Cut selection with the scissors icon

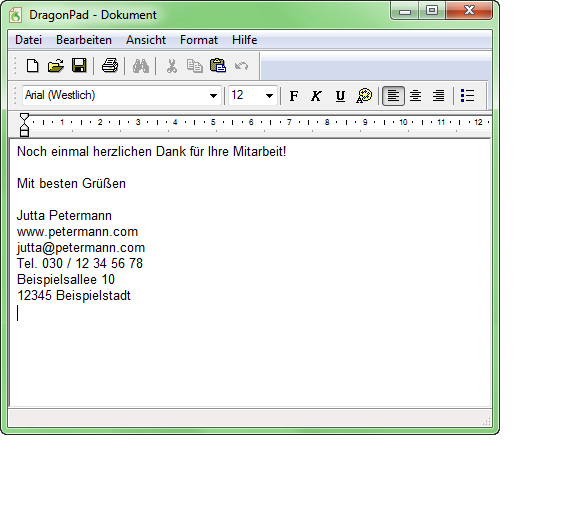(x=172, y=66)
